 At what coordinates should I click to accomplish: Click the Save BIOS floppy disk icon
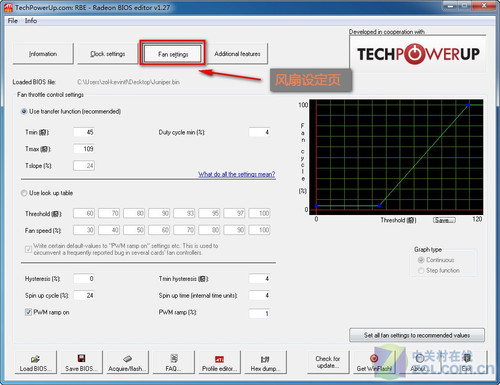(x=81, y=362)
